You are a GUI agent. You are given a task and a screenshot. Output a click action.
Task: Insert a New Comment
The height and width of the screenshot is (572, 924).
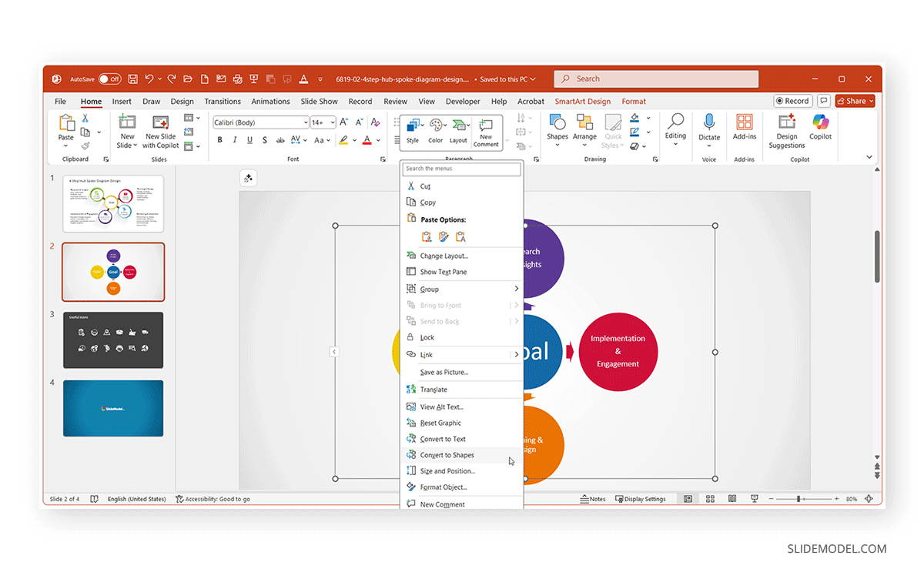click(x=486, y=129)
